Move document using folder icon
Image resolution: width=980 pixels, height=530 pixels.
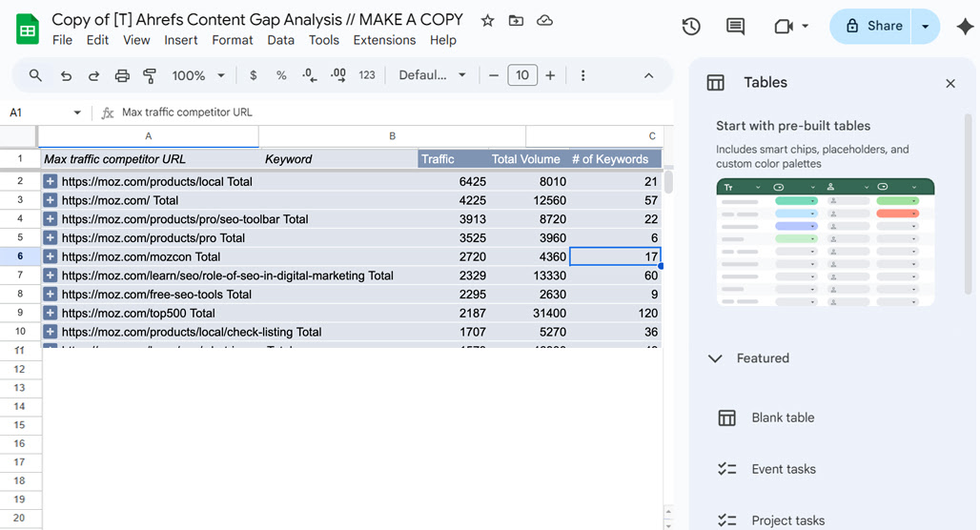517,21
